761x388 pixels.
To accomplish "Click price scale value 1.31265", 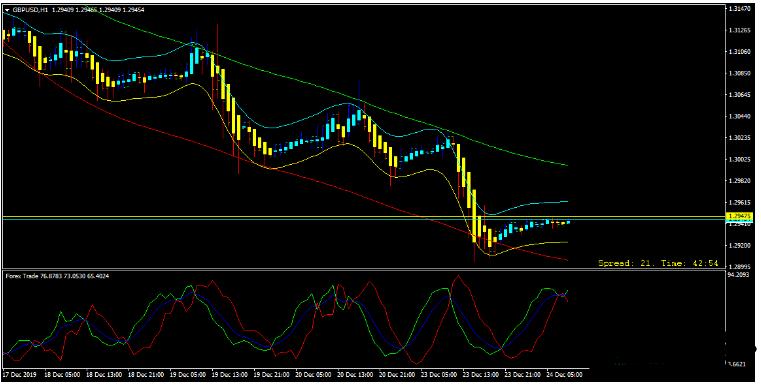I will (739, 31).
